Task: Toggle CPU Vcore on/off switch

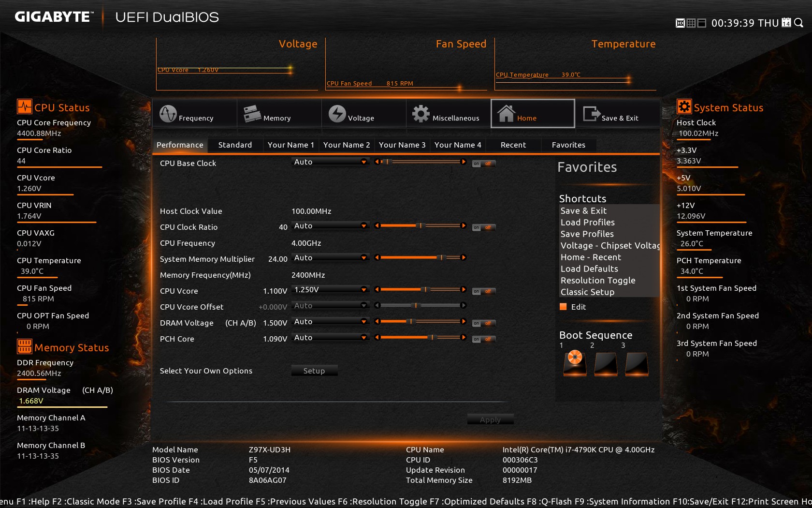Action: (484, 291)
